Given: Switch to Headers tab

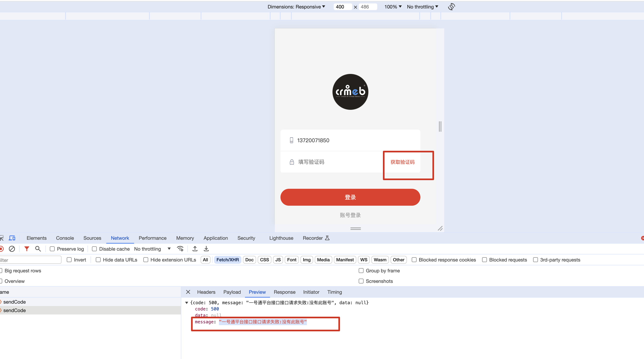Looking at the screenshot, I should click(206, 292).
